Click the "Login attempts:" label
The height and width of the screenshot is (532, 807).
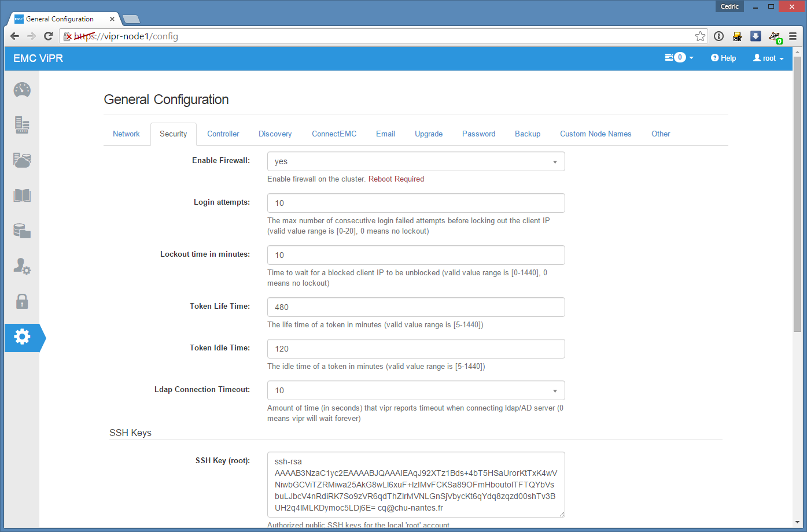point(222,202)
